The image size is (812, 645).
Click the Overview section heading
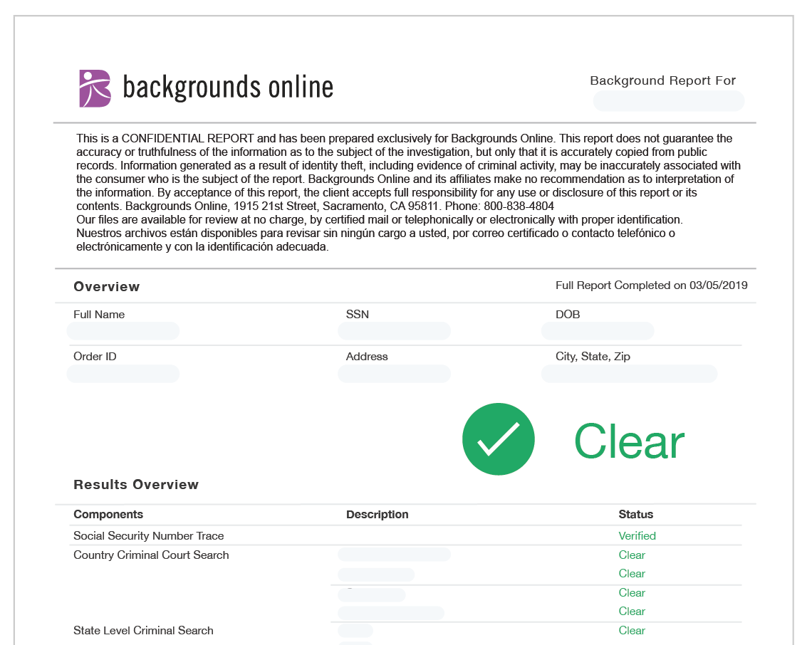(x=107, y=287)
